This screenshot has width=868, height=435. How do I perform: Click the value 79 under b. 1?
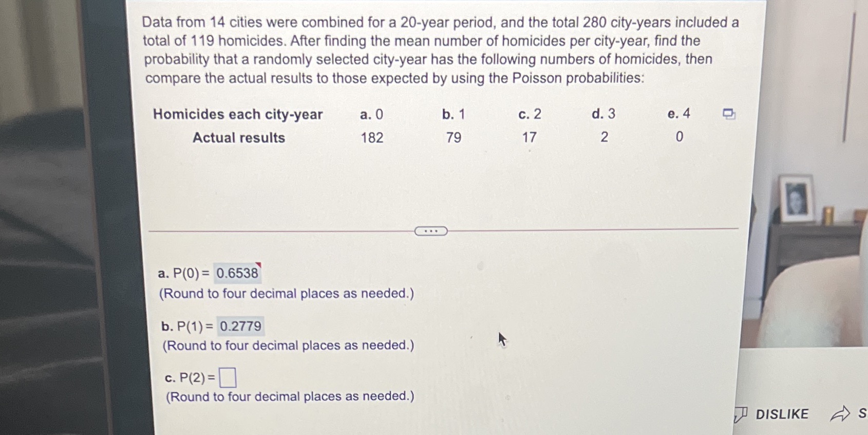[454, 137]
